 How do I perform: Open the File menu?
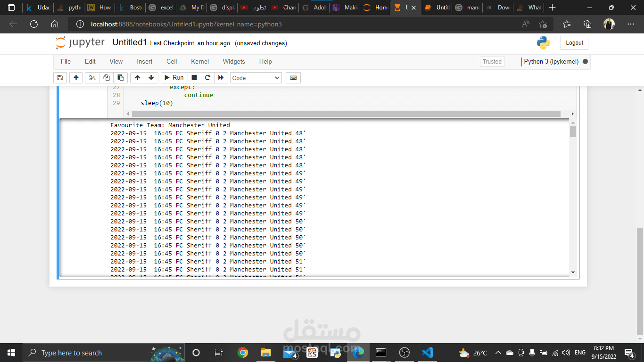(x=66, y=62)
